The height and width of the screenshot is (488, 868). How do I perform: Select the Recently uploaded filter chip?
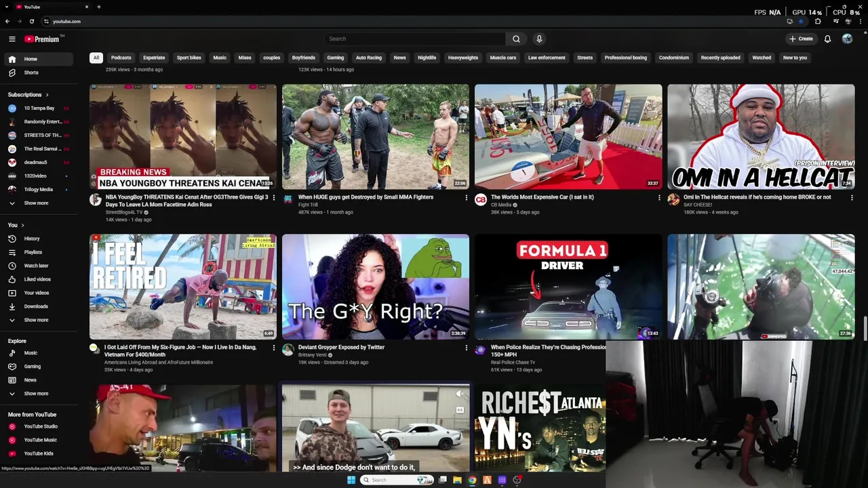pyautogui.click(x=720, y=58)
